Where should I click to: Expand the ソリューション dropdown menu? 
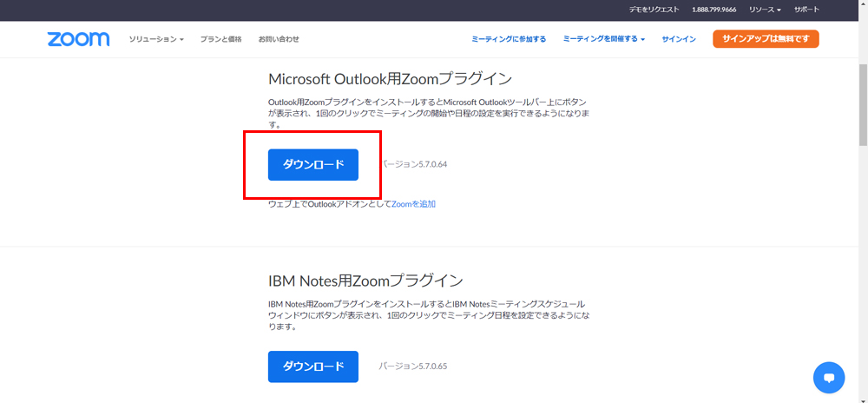(x=156, y=39)
